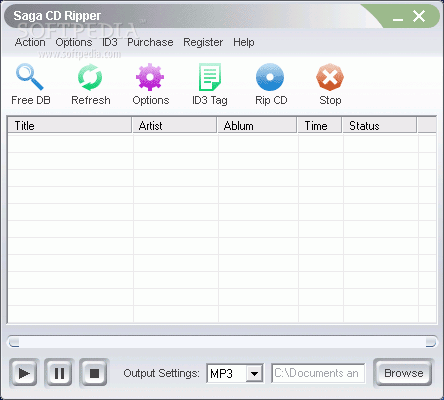Open the Options gear toolbar icon
This screenshot has width=444, height=400.
click(x=150, y=77)
